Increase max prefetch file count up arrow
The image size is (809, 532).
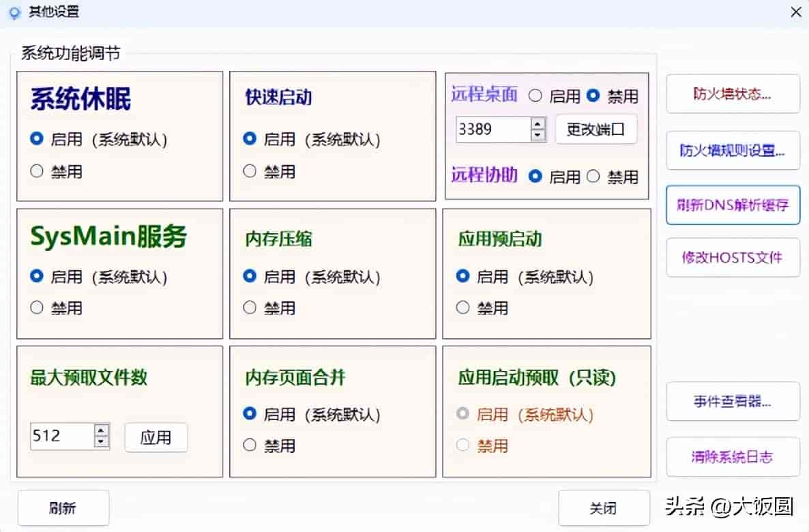[102, 430]
